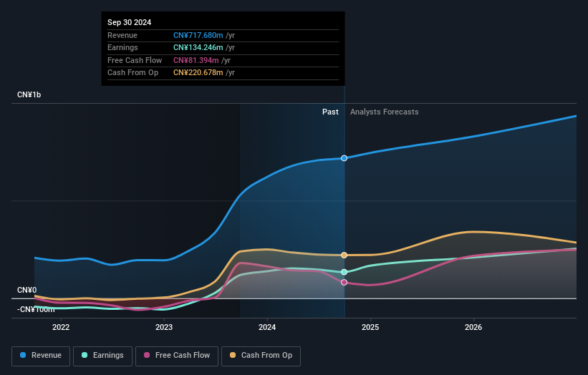Click the Past label on chart
The height and width of the screenshot is (375, 588).
330,112
